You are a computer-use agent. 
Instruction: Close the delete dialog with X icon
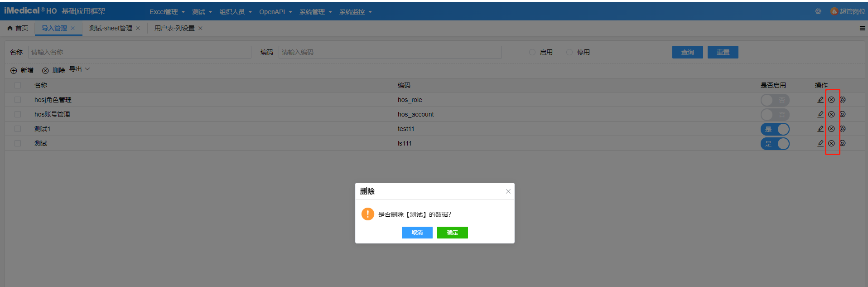coord(508,191)
